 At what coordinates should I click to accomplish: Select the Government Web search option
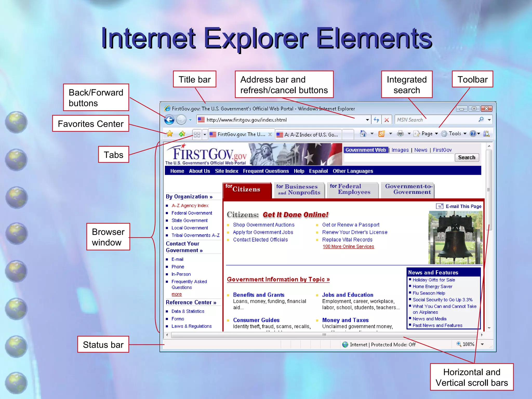[x=366, y=150]
